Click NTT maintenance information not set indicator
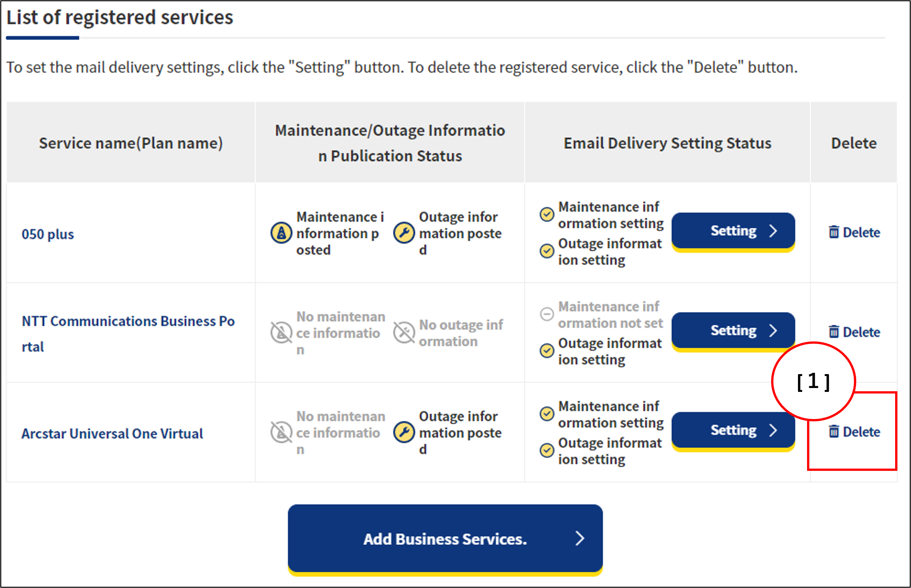This screenshot has width=911, height=588. (x=546, y=314)
